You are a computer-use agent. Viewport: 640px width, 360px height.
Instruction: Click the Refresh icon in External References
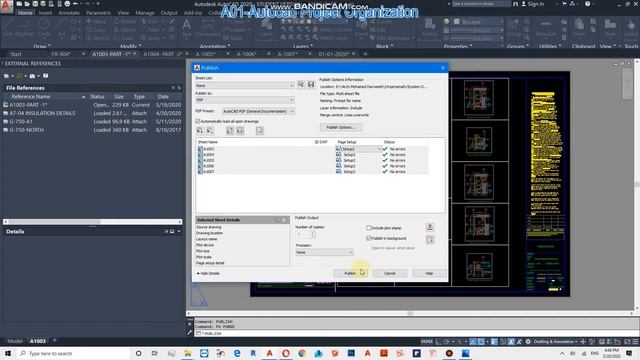(19, 76)
